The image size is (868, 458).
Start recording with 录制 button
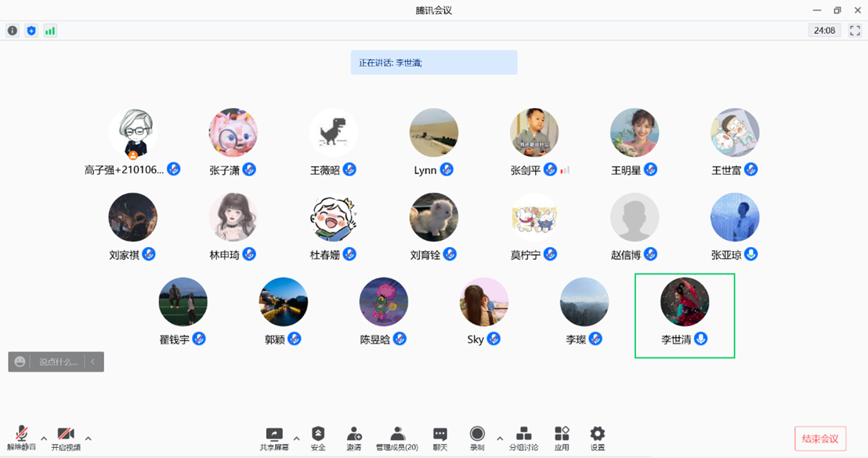coord(477,438)
